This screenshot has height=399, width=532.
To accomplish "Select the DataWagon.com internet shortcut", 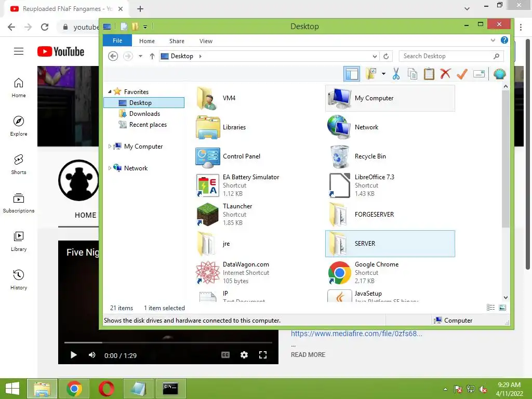I will click(x=232, y=272).
